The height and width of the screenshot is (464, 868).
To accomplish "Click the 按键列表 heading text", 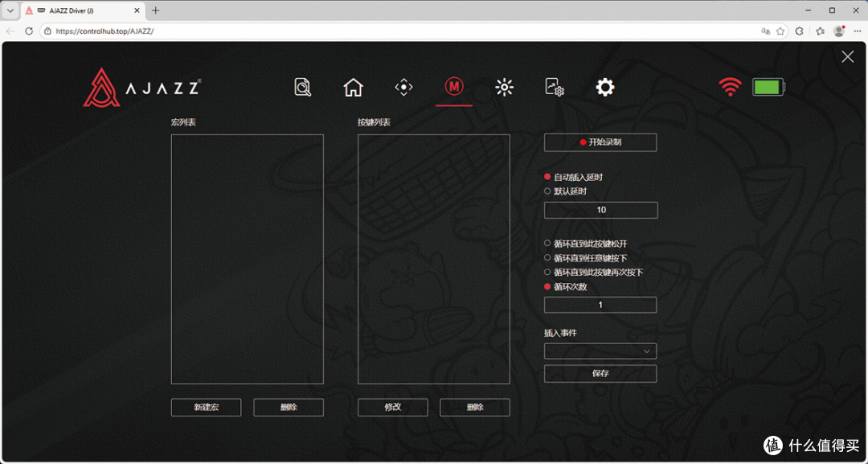I will 375,122.
